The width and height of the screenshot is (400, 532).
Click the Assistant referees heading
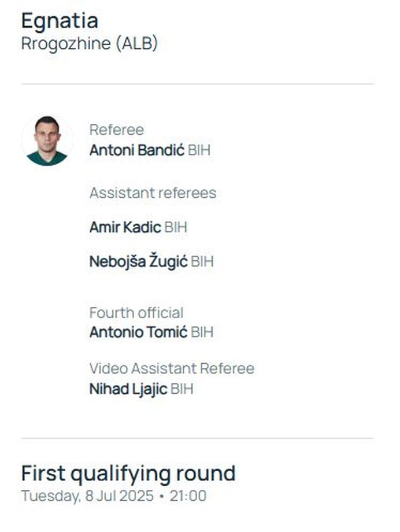pos(153,193)
